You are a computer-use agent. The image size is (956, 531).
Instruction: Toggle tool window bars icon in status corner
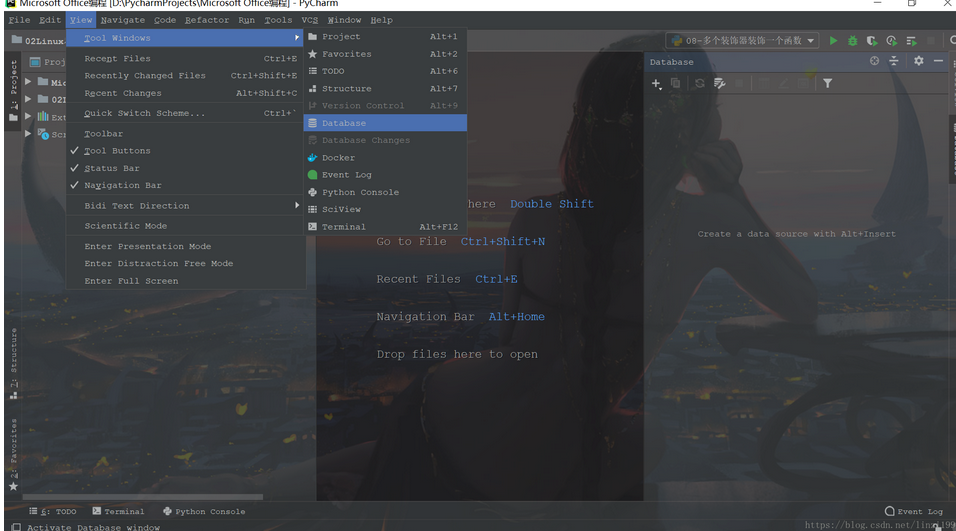coord(16,527)
